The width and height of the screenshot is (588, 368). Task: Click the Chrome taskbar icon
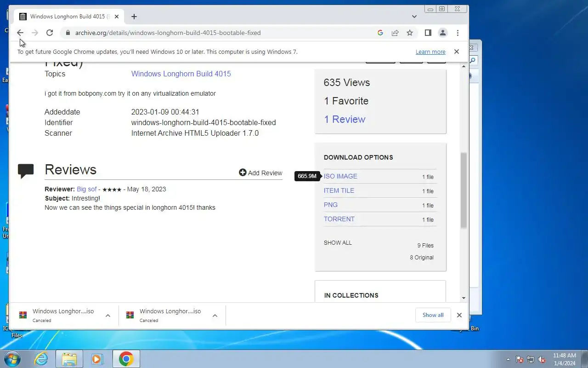pos(126,359)
